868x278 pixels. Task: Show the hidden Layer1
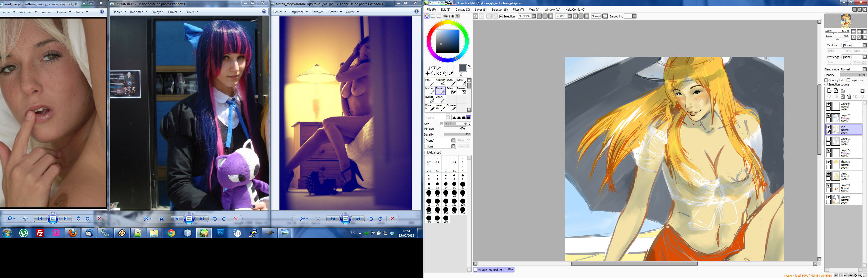[829, 139]
